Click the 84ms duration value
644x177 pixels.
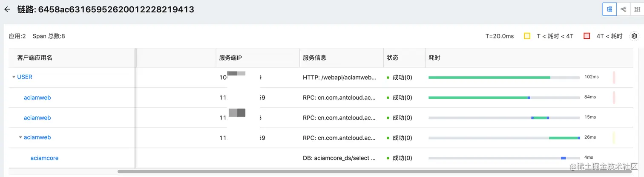590,97
